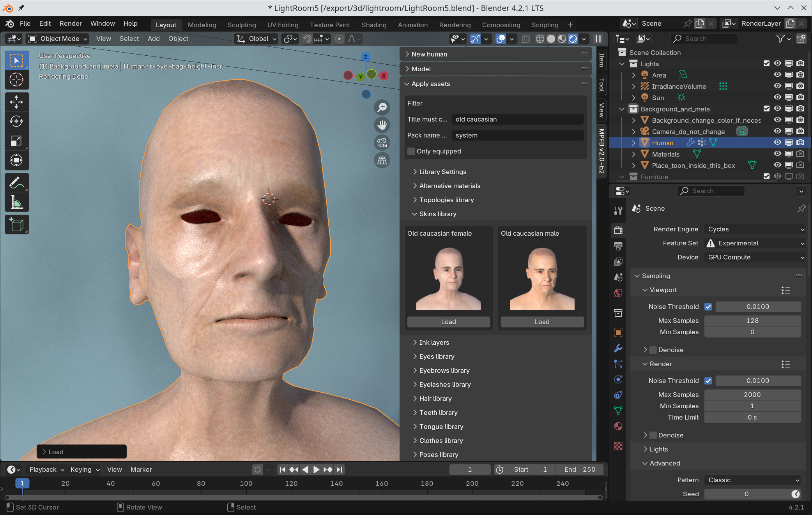Select the Scale tool
This screenshot has width=812, height=515.
(x=16, y=141)
